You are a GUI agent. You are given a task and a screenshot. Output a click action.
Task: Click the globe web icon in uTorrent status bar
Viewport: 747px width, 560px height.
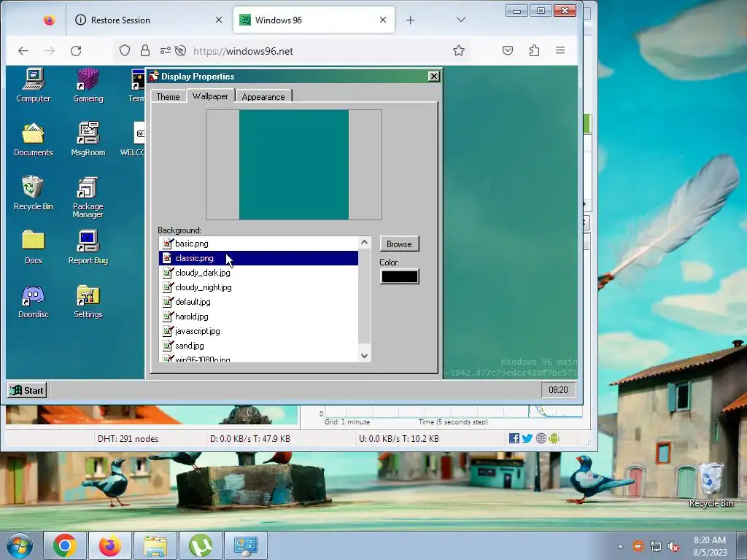[x=541, y=438]
